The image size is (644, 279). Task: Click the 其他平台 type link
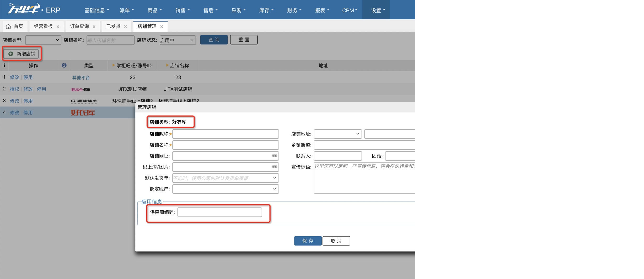(x=81, y=78)
